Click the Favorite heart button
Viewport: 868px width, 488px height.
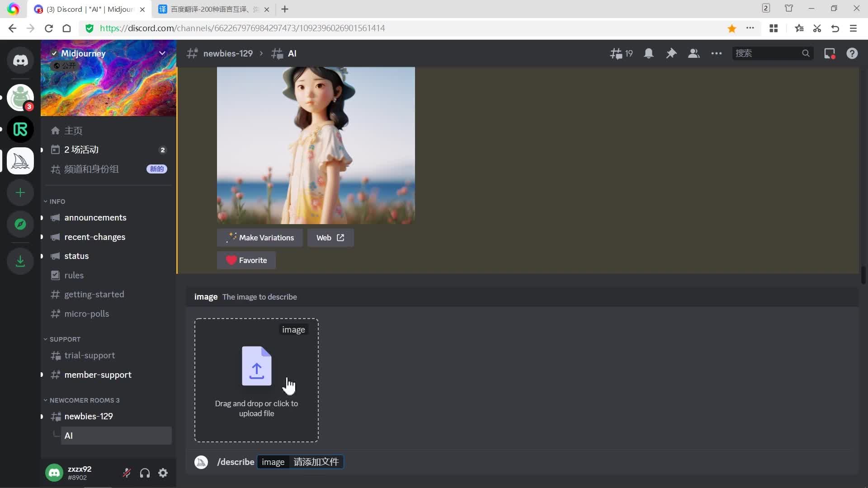coord(246,260)
